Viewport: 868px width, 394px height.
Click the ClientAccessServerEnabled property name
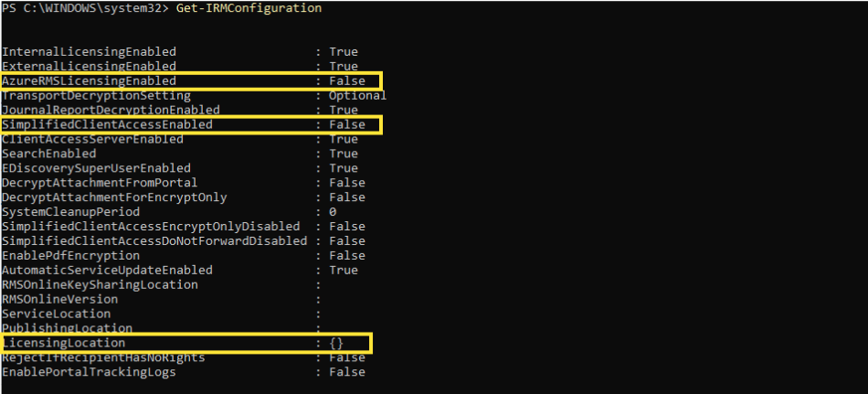click(92, 139)
